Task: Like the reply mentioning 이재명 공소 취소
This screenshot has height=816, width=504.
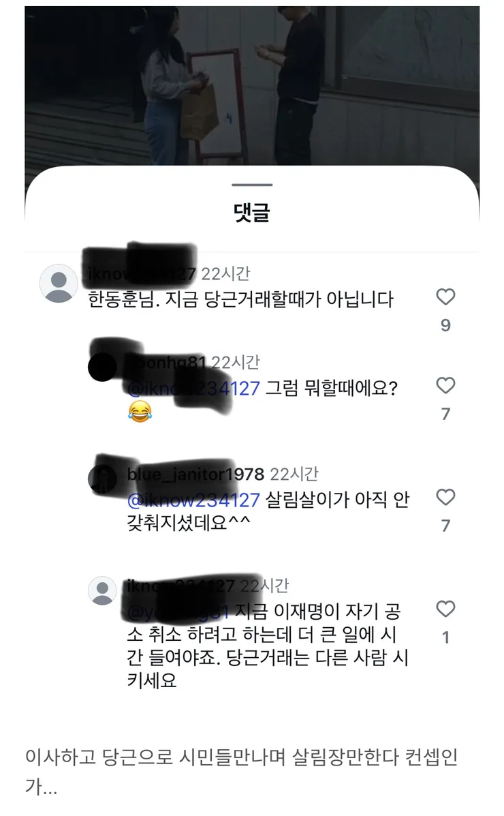Action: click(x=445, y=608)
